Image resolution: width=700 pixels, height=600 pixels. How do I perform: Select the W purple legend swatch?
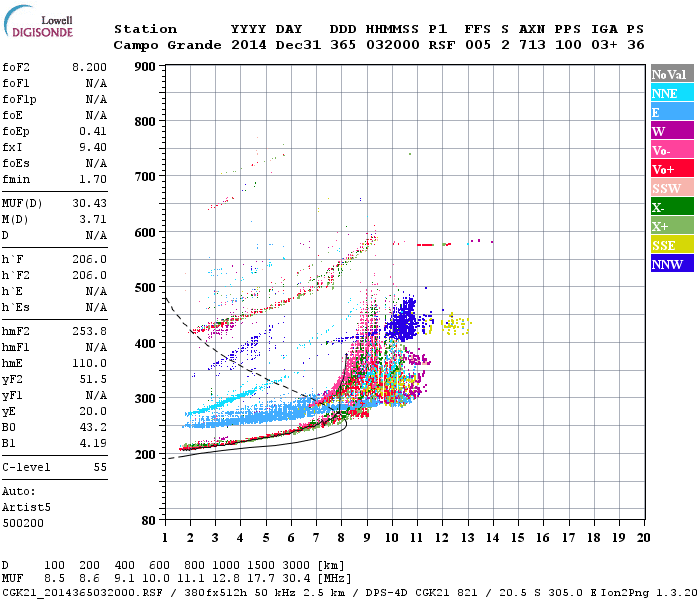672,131
